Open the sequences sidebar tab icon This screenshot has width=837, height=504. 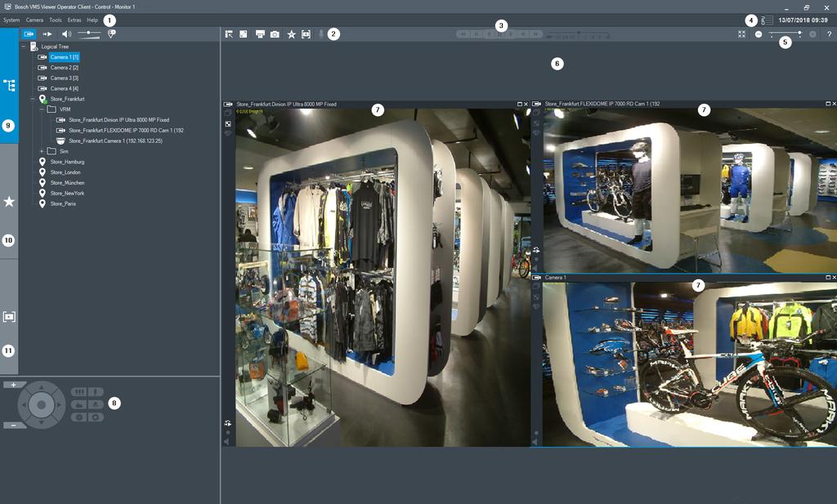pyautogui.click(x=9, y=317)
